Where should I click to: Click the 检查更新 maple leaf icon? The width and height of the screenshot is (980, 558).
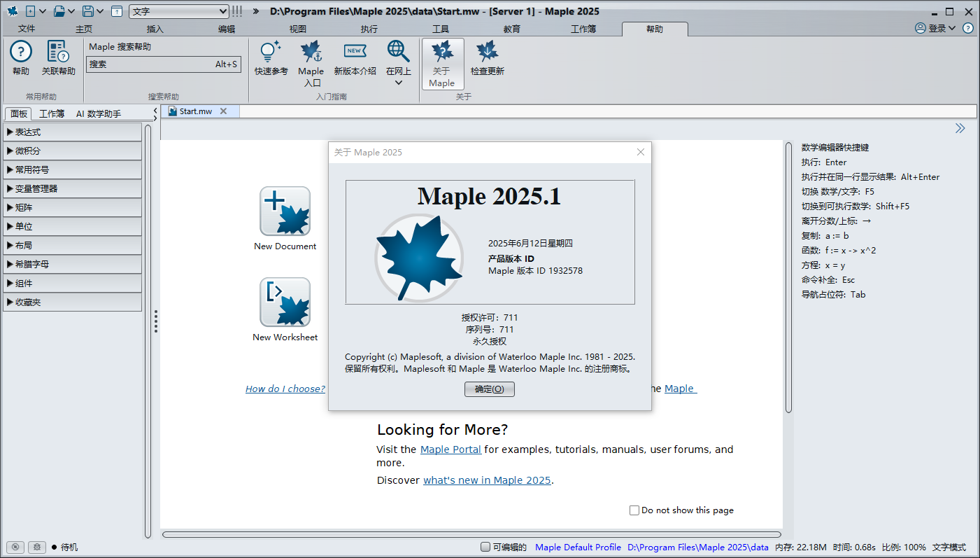[487, 53]
